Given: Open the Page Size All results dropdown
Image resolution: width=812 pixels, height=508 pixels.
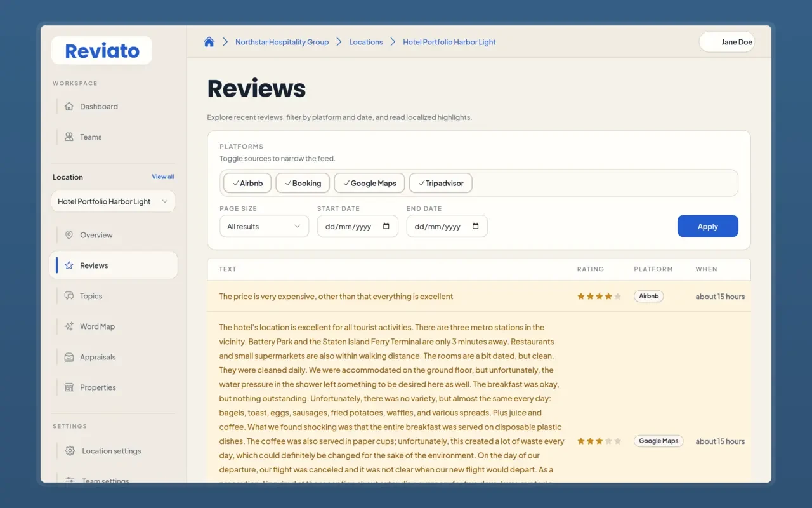Looking at the screenshot, I should (265, 227).
